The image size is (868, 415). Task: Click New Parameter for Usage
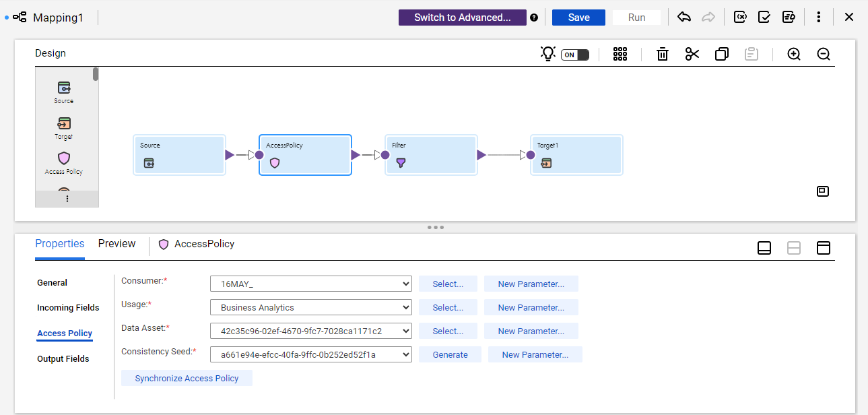coord(531,308)
